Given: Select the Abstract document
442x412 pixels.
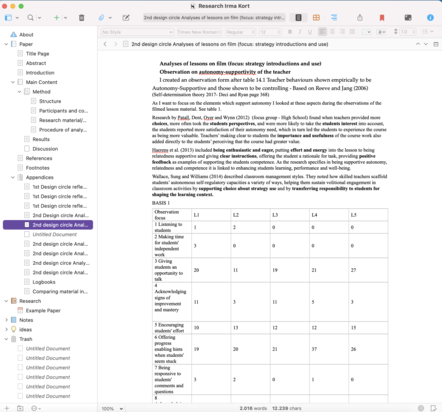Looking at the screenshot, I should click(36, 63).
